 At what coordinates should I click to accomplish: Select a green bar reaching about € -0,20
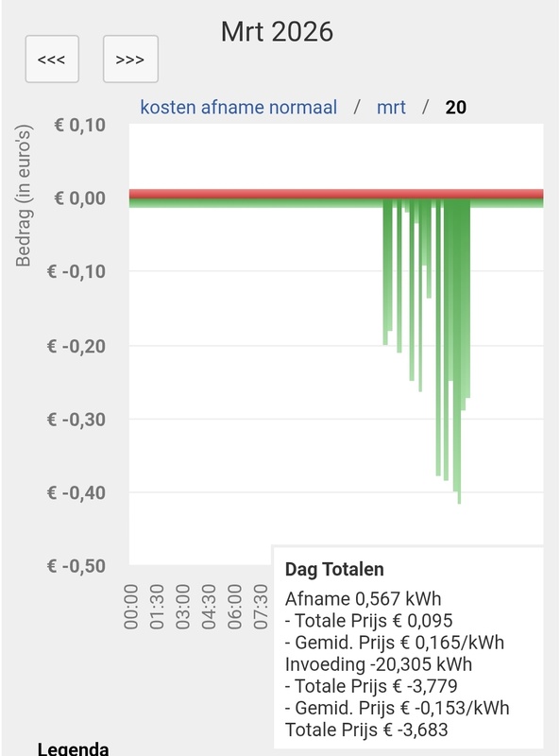386,283
